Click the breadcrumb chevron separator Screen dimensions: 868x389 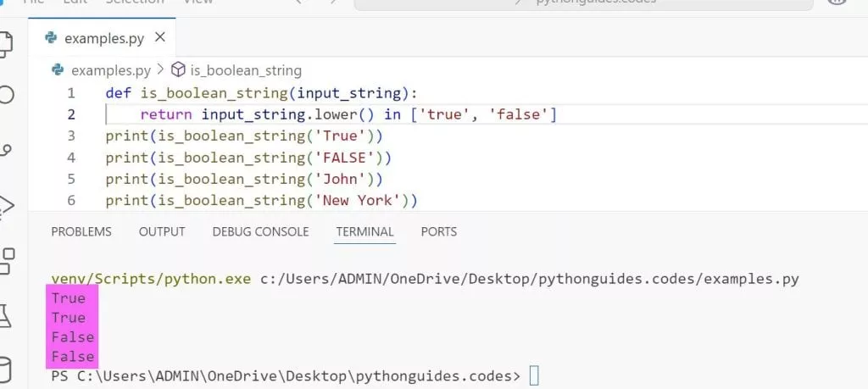[159, 70]
